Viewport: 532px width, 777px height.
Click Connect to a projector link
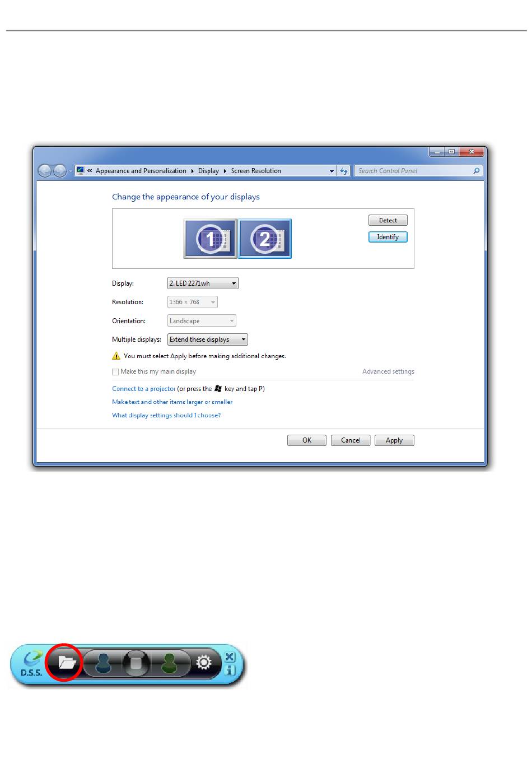click(x=144, y=389)
